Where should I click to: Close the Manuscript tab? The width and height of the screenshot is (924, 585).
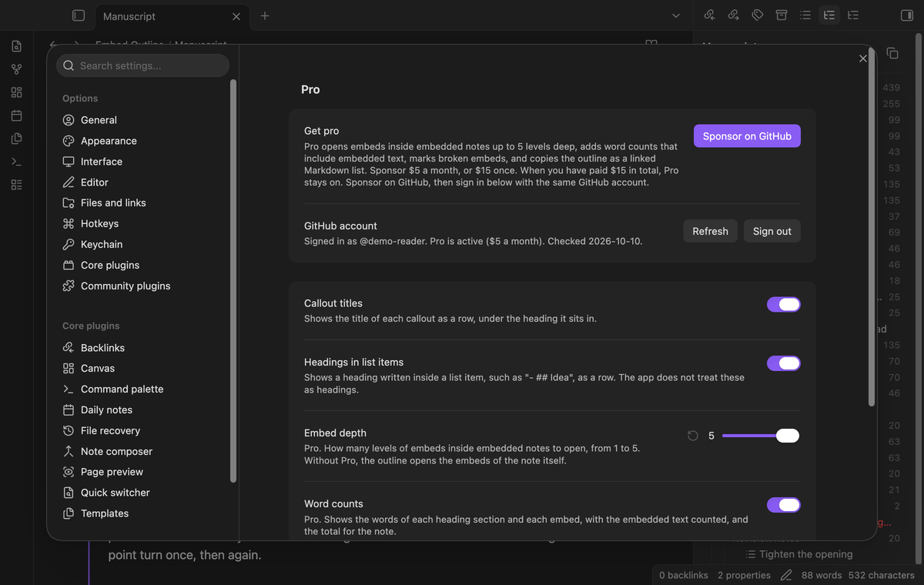point(236,16)
